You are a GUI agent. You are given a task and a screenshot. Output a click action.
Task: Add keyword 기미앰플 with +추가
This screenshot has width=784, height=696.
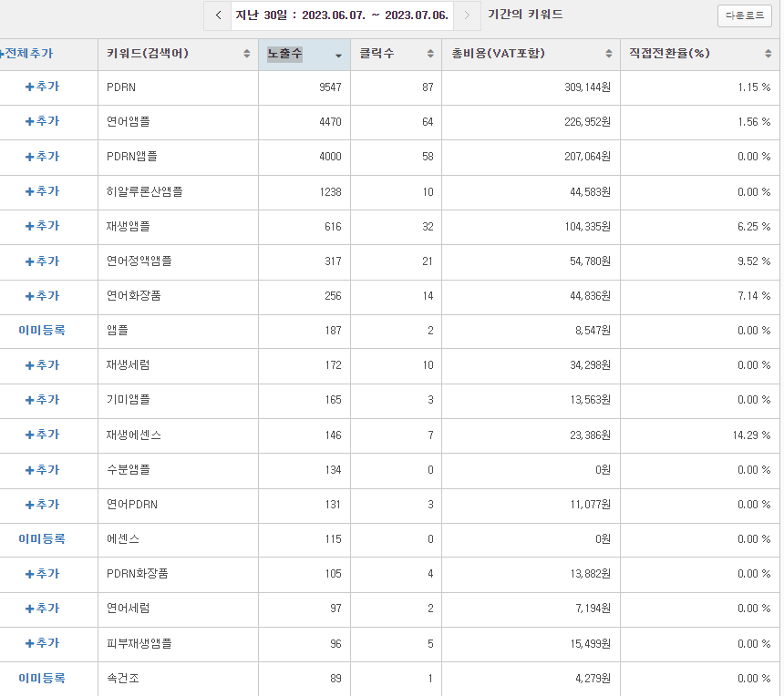coord(42,400)
